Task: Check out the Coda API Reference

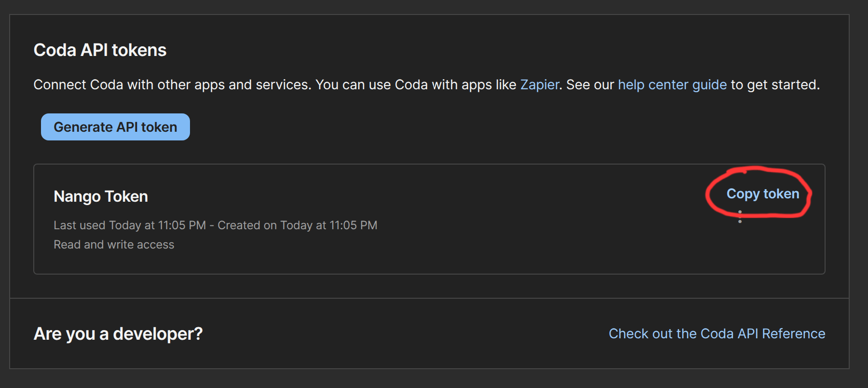Action: (x=717, y=333)
